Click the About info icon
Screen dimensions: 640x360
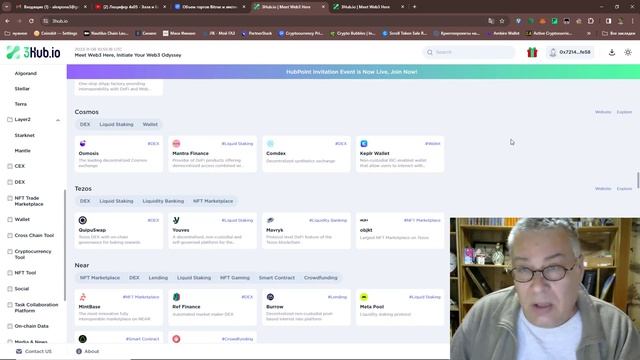[x=79, y=351]
